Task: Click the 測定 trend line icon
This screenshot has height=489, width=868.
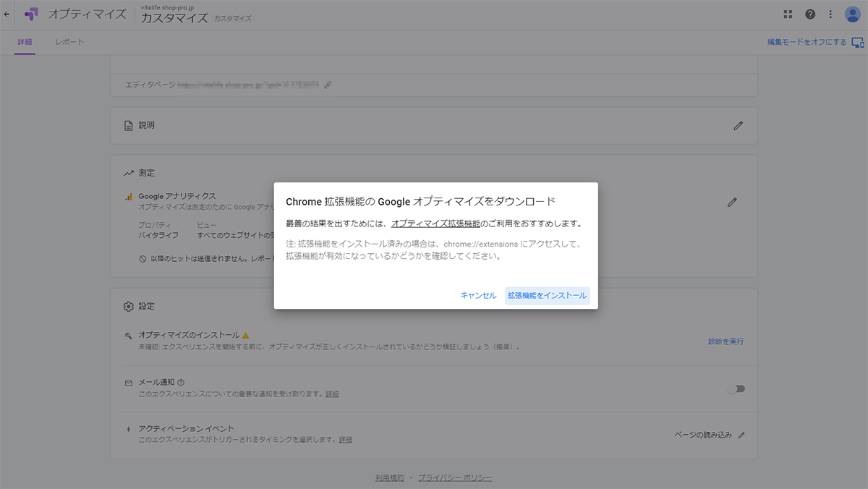Action: pyautogui.click(x=129, y=174)
